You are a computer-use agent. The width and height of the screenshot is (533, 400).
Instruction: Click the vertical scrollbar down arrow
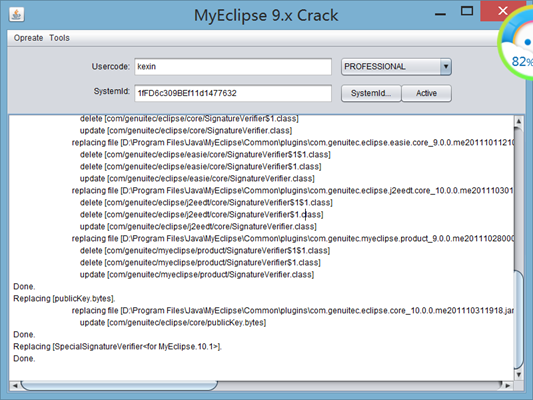pos(518,375)
